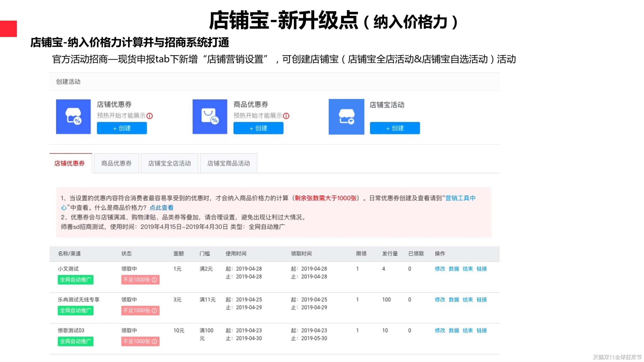The image size is (644, 362).
Task: View 数据 for 乐冉测试无线专享 coupon
Action: click(454, 300)
